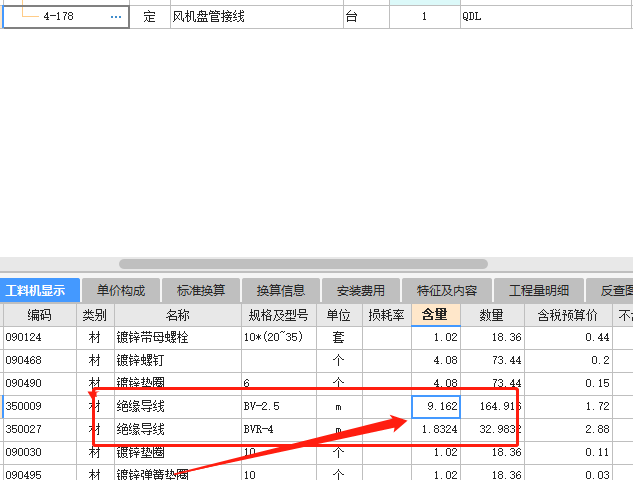The image size is (633, 480).
Task: Select code cell 350027
Action: (40, 430)
